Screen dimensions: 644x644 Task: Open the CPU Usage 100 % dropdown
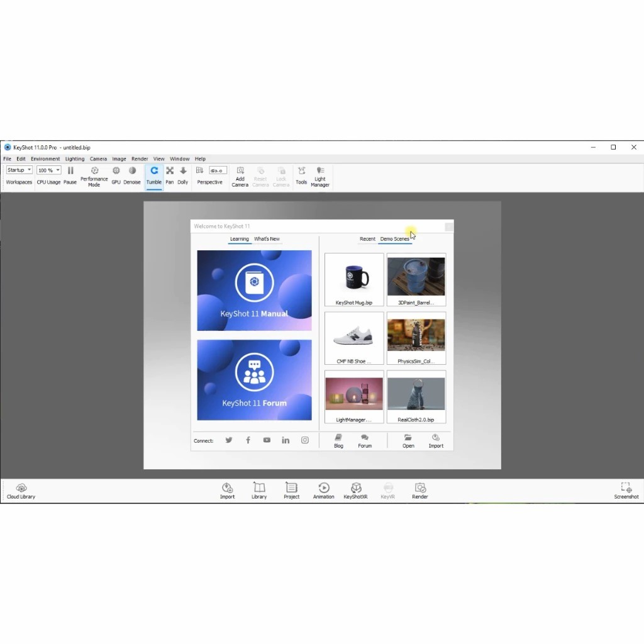click(x=48, y=170)
